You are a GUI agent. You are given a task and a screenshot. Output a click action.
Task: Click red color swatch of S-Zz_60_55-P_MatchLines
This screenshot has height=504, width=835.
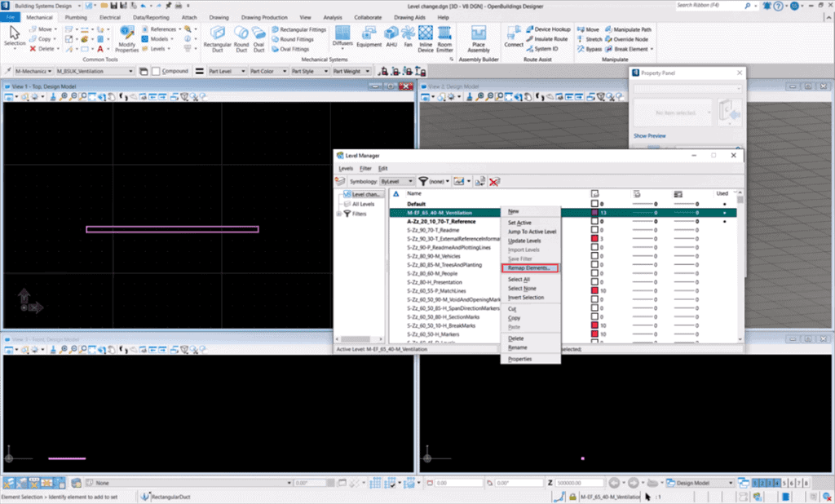pyautogui.click(x=595, y=290)
